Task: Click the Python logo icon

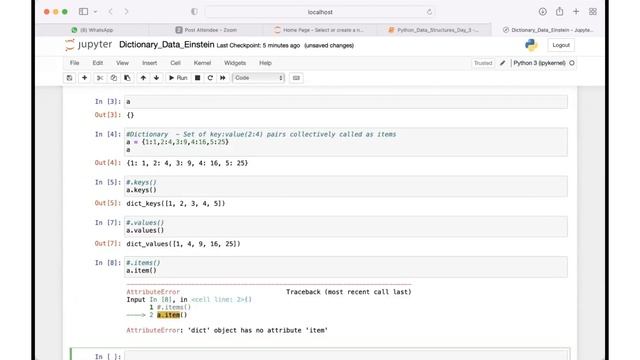Action: pos(531,45)
